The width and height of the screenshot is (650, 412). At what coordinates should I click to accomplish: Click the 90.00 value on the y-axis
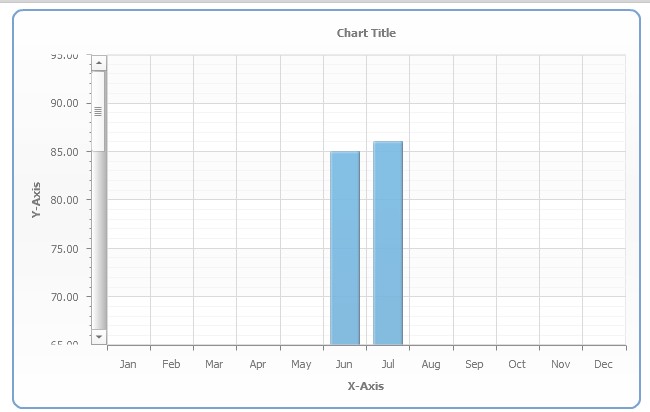coord(66,103)
